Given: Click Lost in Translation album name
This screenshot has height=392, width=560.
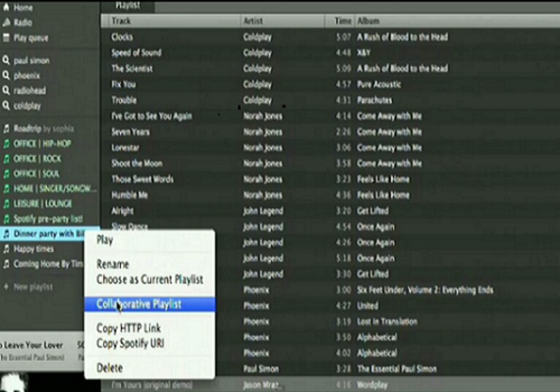Looking at the screenshot, I should coord(387,322).
